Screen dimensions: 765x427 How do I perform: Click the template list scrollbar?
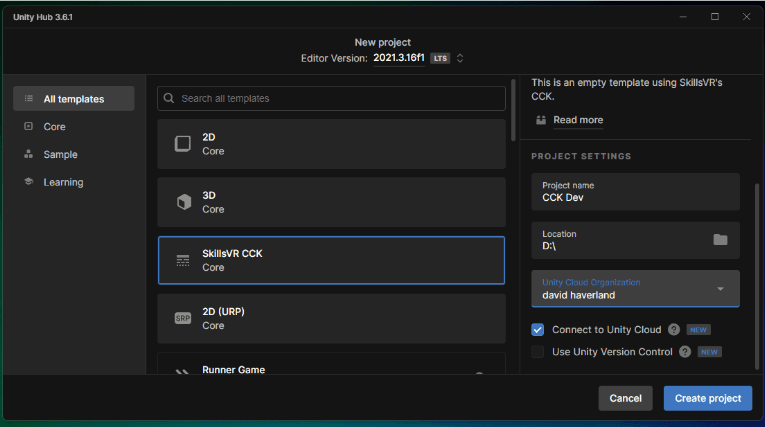(513, 111)
